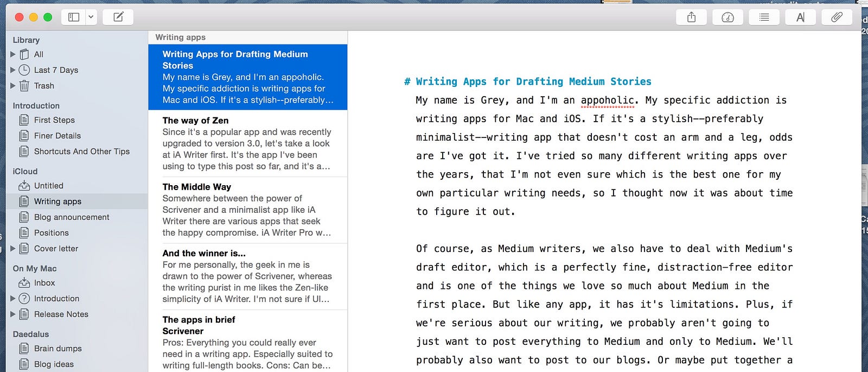Expand the All library group
Screen dimensions: 868x372
(13, 54)
